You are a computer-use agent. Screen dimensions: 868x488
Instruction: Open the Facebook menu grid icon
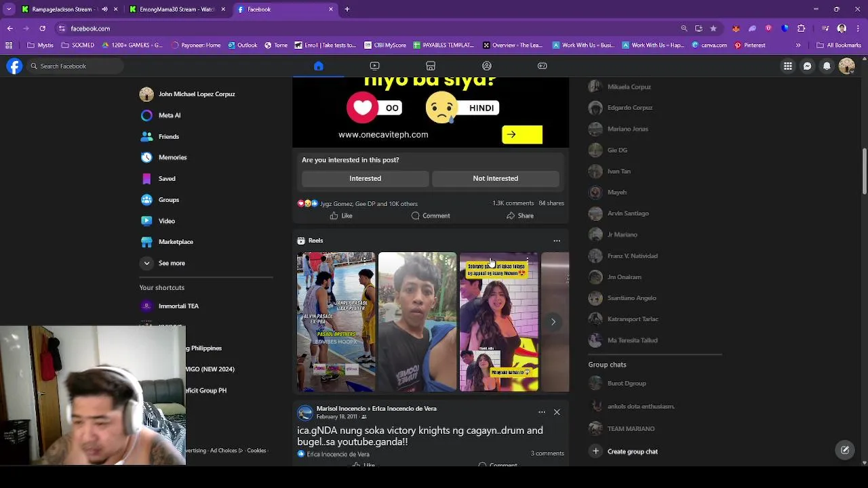788,66
